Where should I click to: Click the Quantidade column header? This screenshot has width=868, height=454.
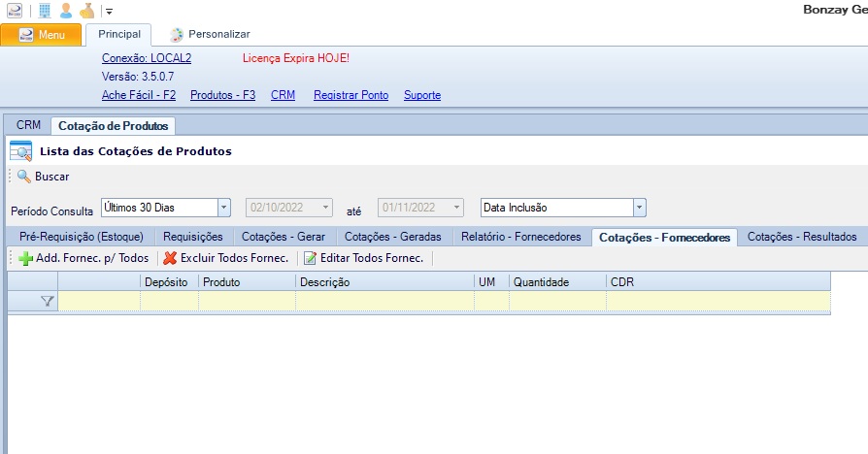click(x=557, y=282)
